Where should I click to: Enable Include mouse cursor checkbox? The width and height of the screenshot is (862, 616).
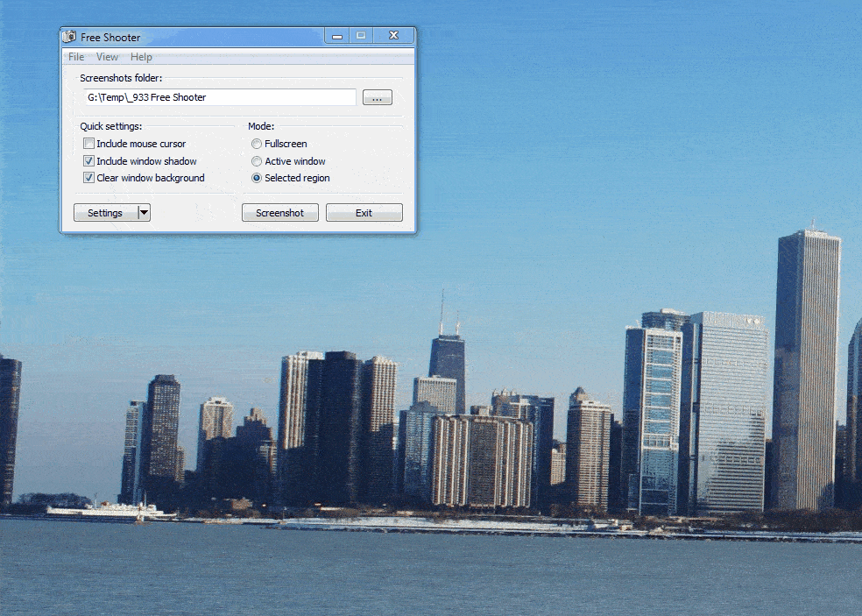coord(88,144)
